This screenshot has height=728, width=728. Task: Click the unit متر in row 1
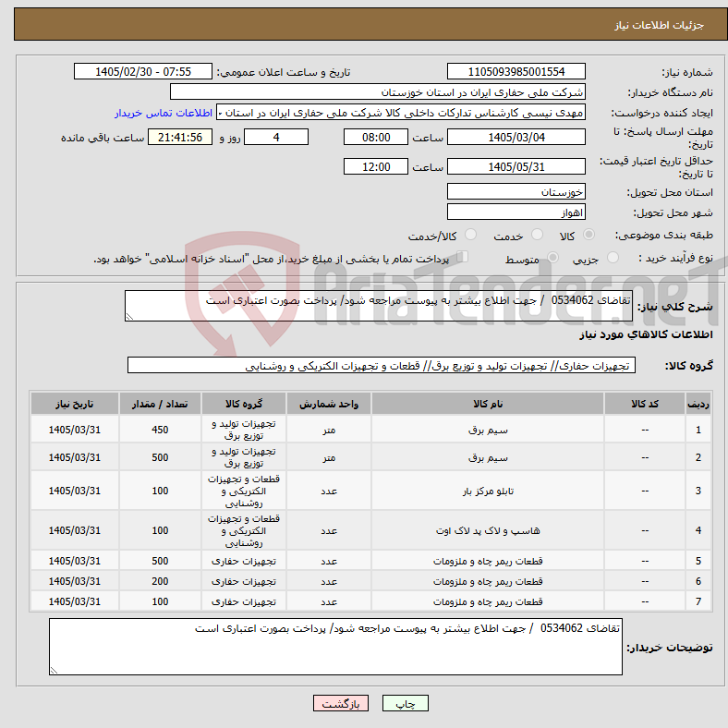coord(329,430)
